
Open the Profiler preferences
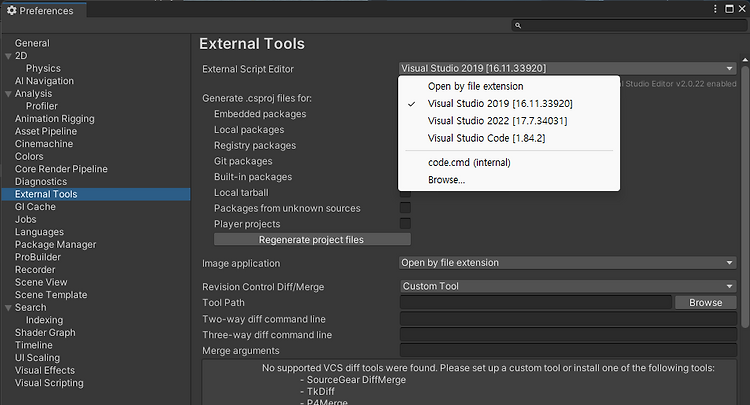coord(42,106)
